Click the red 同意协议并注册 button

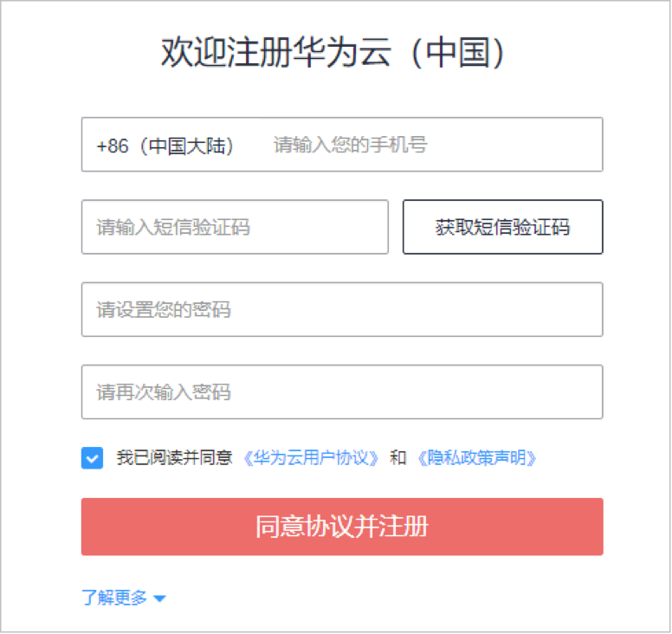pos(342,527)
